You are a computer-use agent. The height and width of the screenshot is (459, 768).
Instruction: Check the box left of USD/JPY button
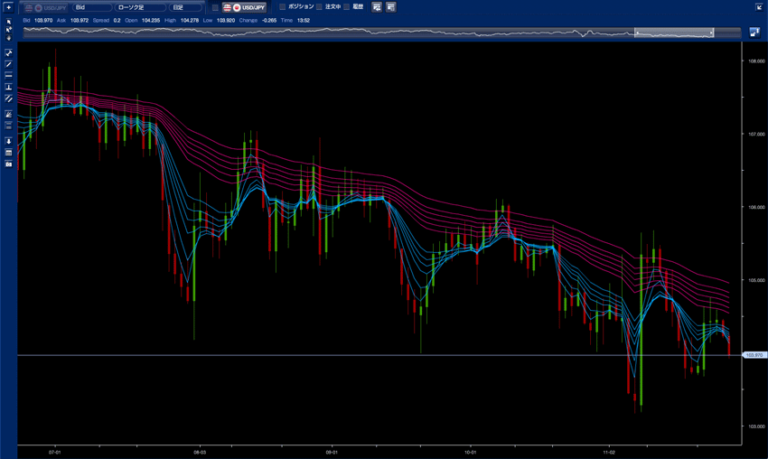coord(214,7)
